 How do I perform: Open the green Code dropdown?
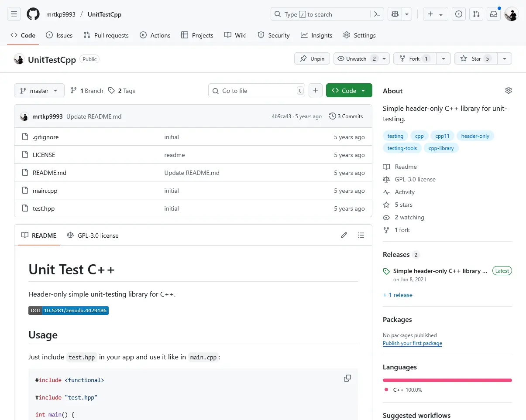click(x=349, y=91)
